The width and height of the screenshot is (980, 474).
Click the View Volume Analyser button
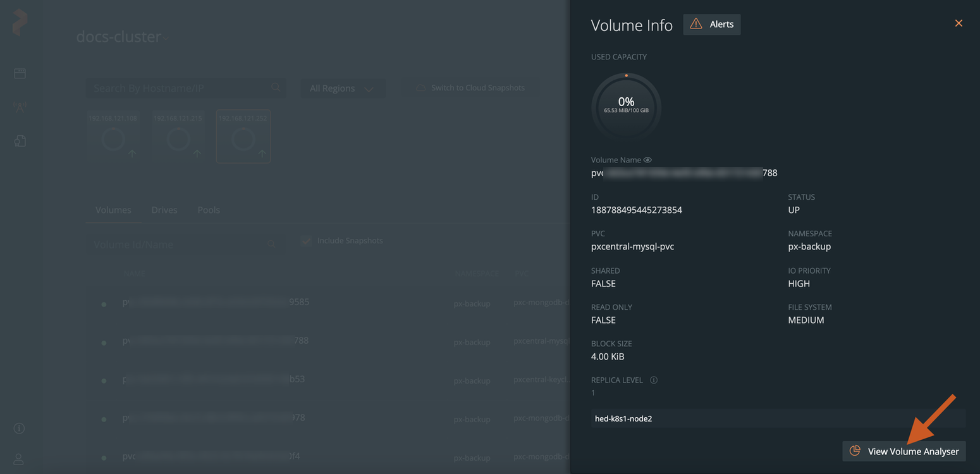(903, 451)
